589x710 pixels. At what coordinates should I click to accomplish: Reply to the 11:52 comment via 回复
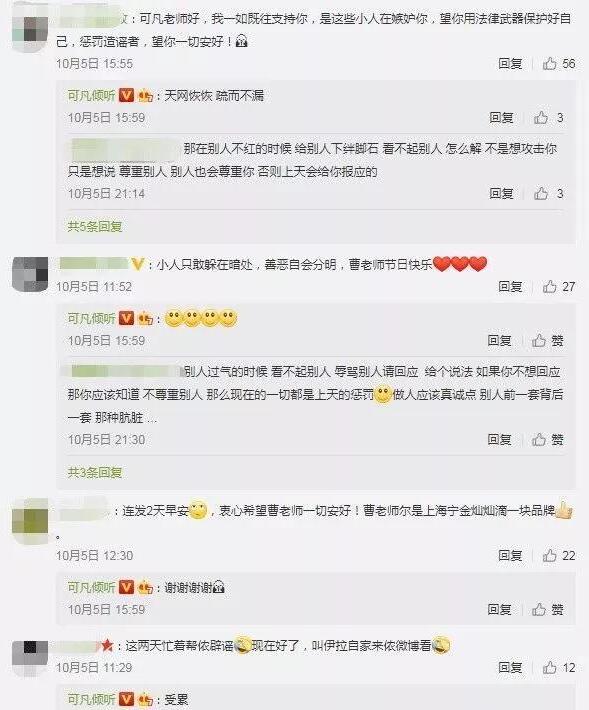tap(510, 286)
